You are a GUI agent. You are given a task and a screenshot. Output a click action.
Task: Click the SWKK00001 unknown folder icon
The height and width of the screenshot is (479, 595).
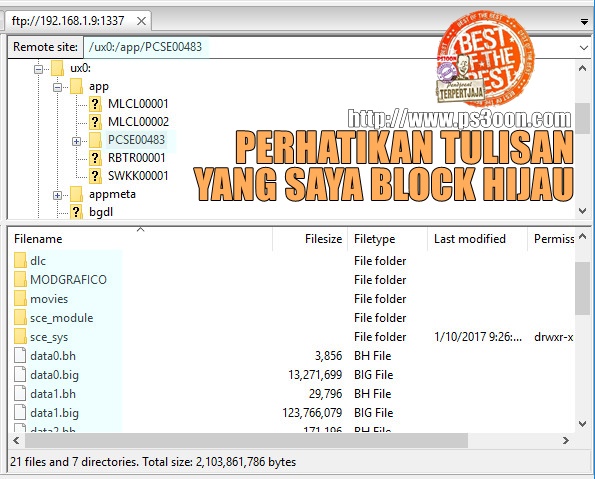(x=95, y=176)
